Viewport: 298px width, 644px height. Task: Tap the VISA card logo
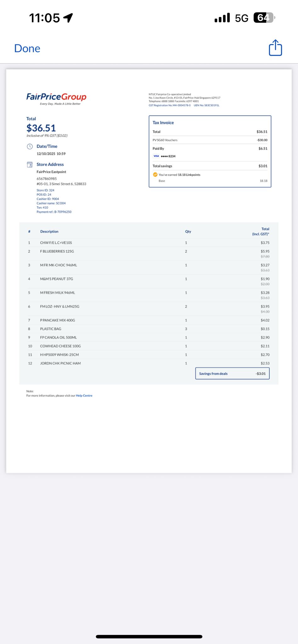click(156, 156)
